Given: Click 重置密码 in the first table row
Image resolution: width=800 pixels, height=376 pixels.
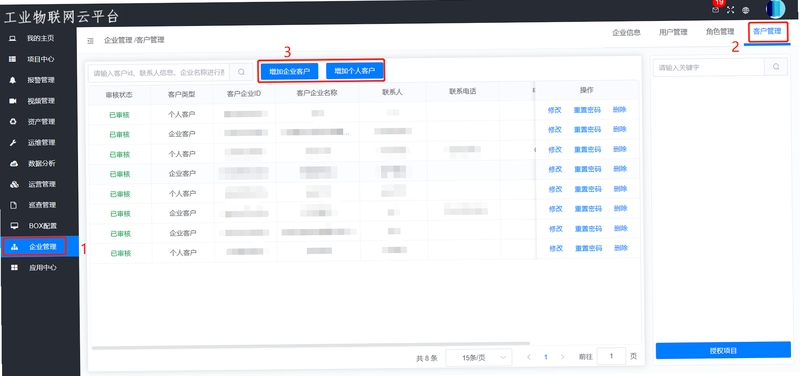Looking at the screenshot, I should point(587,110).
